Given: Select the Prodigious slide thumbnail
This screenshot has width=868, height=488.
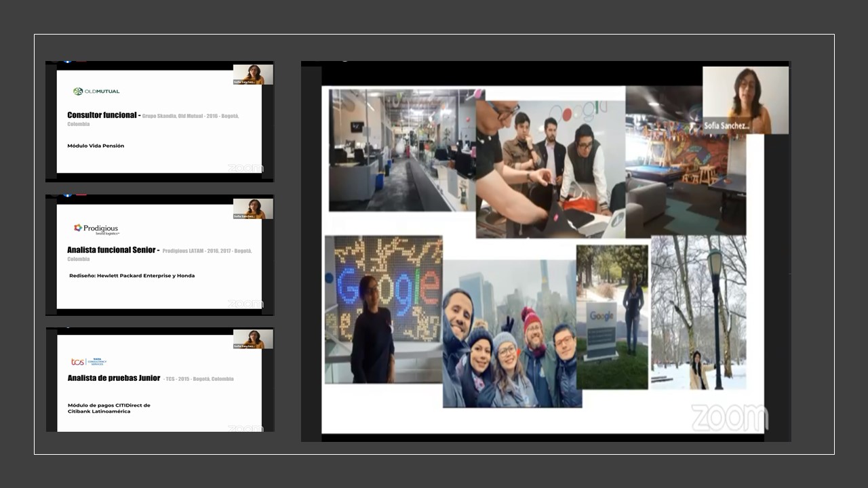Looking at the screenshot, I should pos(159,255).
